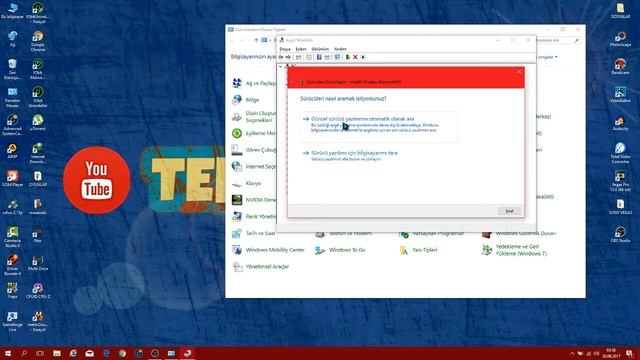Open the Fraps desktop shortcut
Screen dimensions: 640x360
[12, 290]
